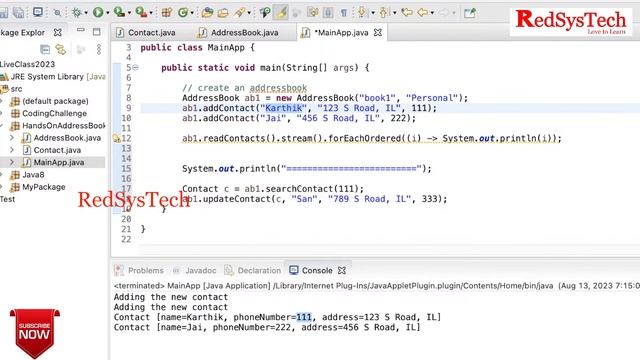Click the New Java Package icon

point(167,13)
